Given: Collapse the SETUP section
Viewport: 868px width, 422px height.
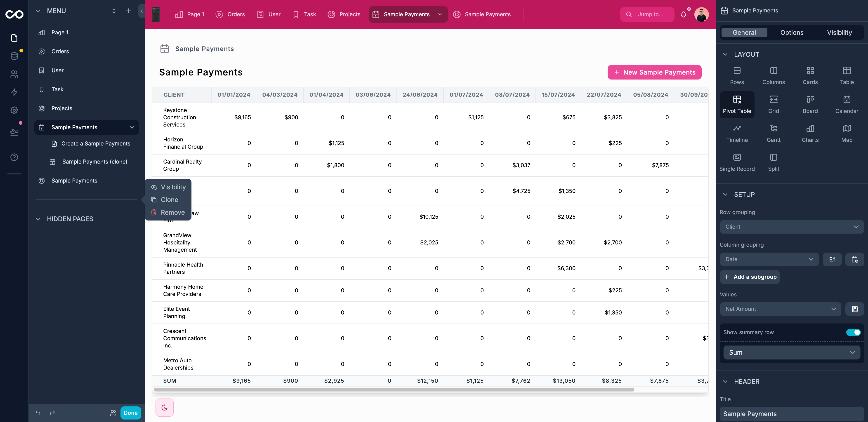Looking at the screenshot, I should click(725, 194).
